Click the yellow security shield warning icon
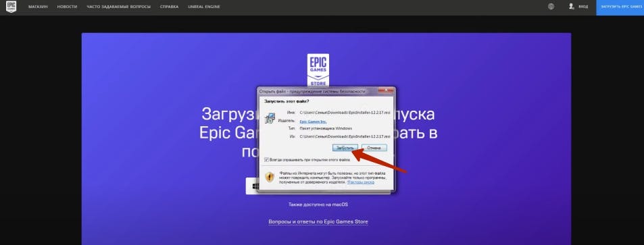Image resolution: width=644 pixels, height=245 pixels. coord(270,177)
